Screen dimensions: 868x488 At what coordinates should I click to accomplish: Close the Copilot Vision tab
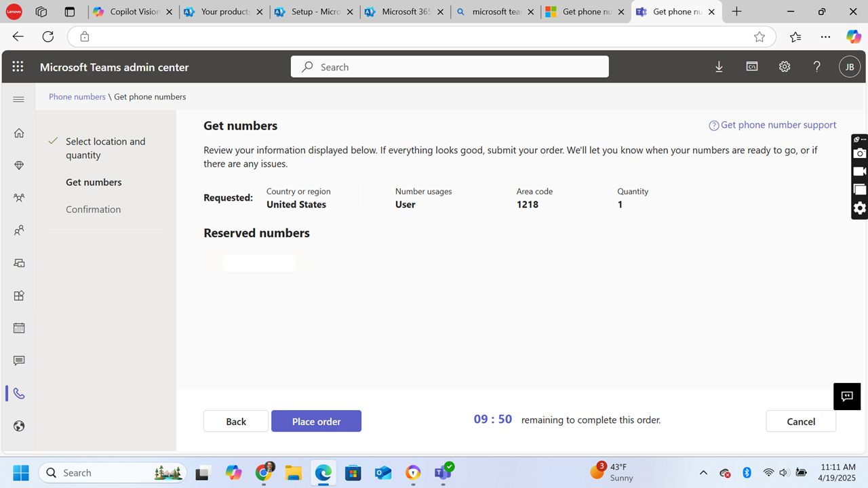[x=169, y=12]
